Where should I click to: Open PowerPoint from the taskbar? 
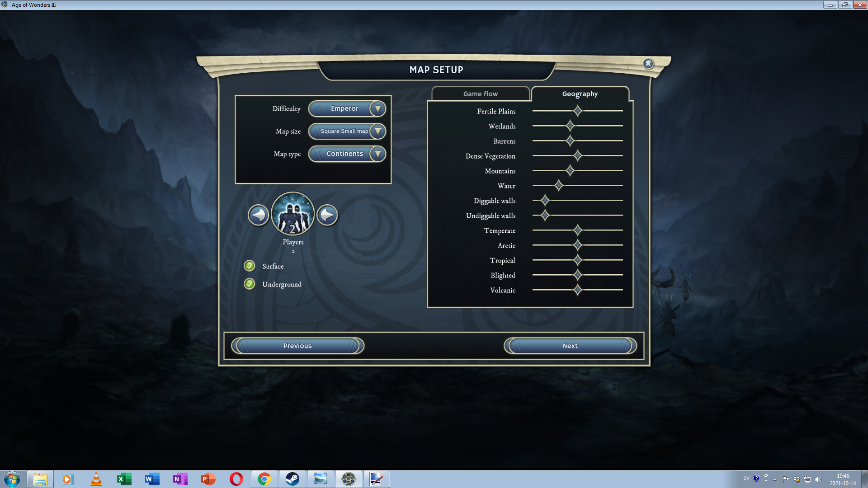tap(208, 479)
